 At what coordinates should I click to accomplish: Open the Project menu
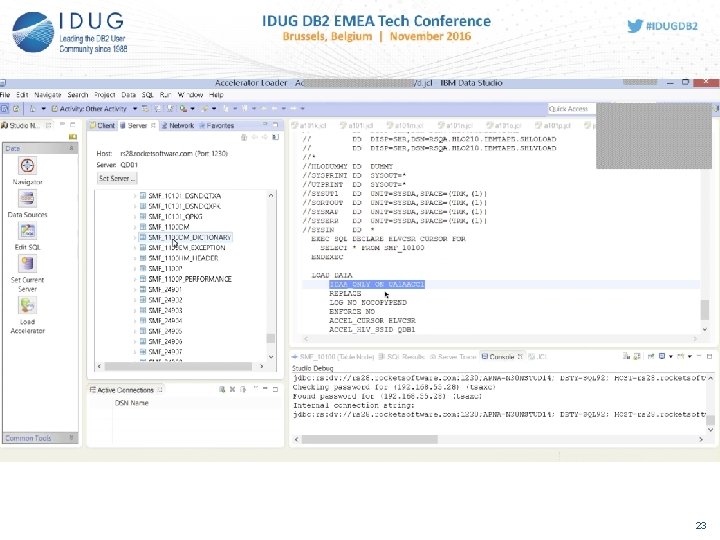pyautogui.click(x=105, y=95)
